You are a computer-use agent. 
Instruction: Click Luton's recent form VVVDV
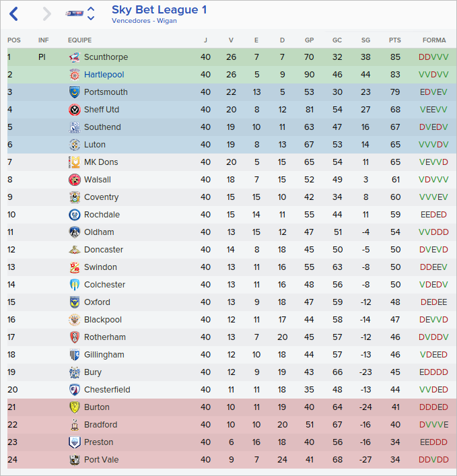(433, 145)
